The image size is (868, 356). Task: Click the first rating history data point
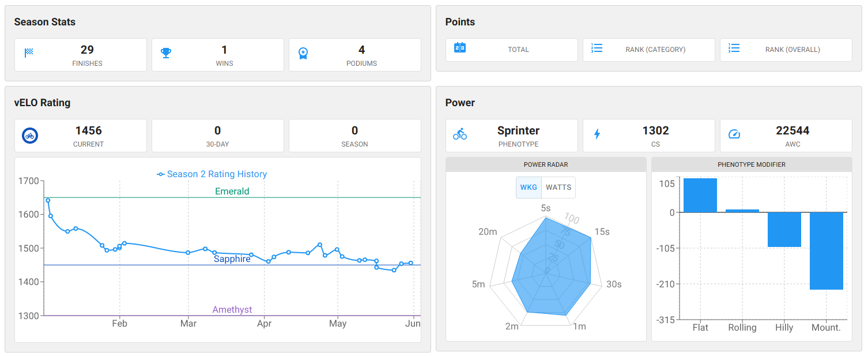48,201
